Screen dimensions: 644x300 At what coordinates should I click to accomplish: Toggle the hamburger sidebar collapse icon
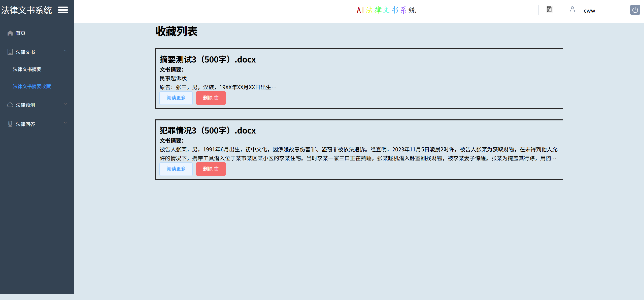pos(63,10)
